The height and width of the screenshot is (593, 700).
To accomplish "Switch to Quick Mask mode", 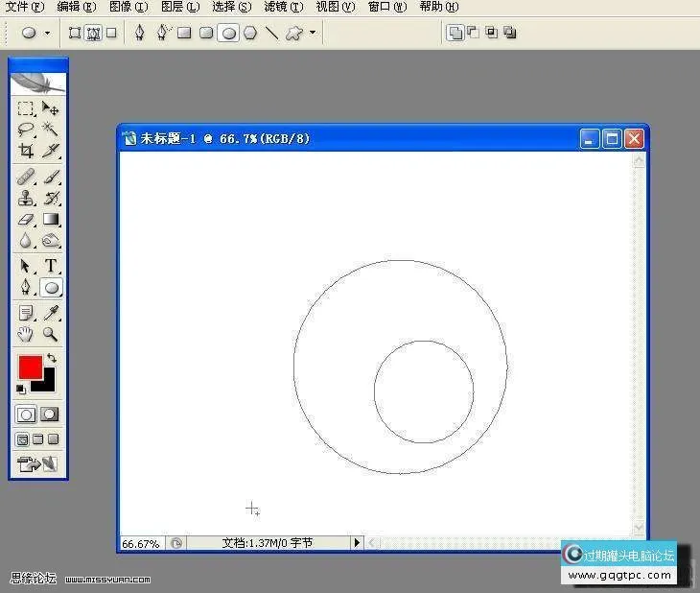I will click(50, 415).
